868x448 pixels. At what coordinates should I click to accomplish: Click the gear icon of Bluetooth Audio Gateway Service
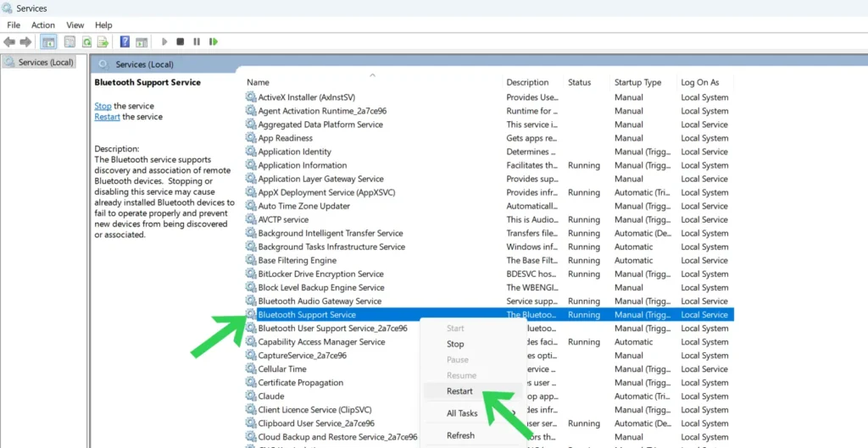(251, 301)
